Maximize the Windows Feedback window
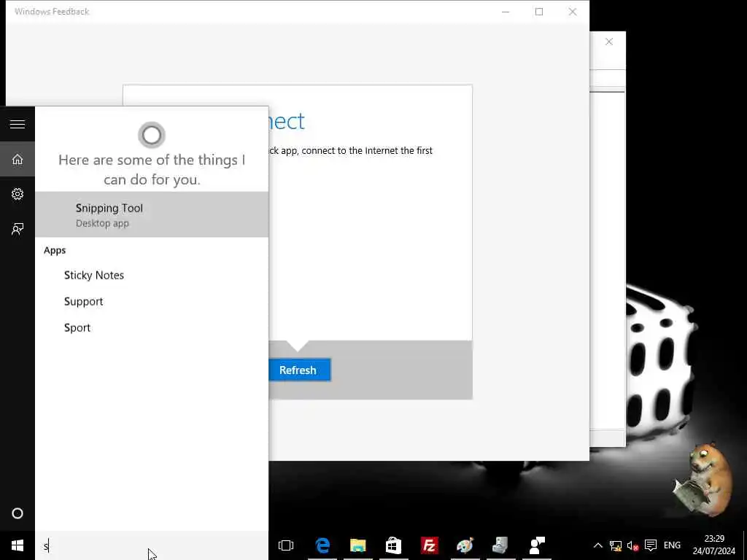This screenshot has width=747, height=560. coord(539,12)
